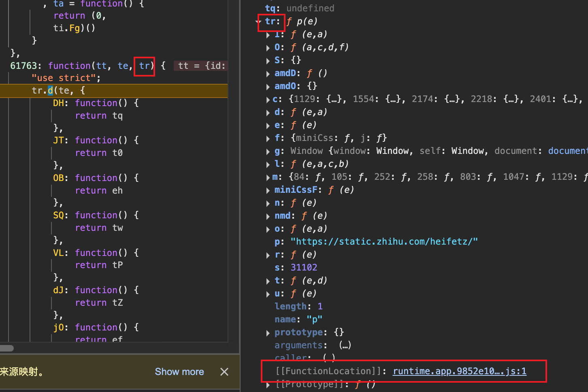588x392 pixels.
Task: Expand the d: f (e,a) property
Action: 268,113
